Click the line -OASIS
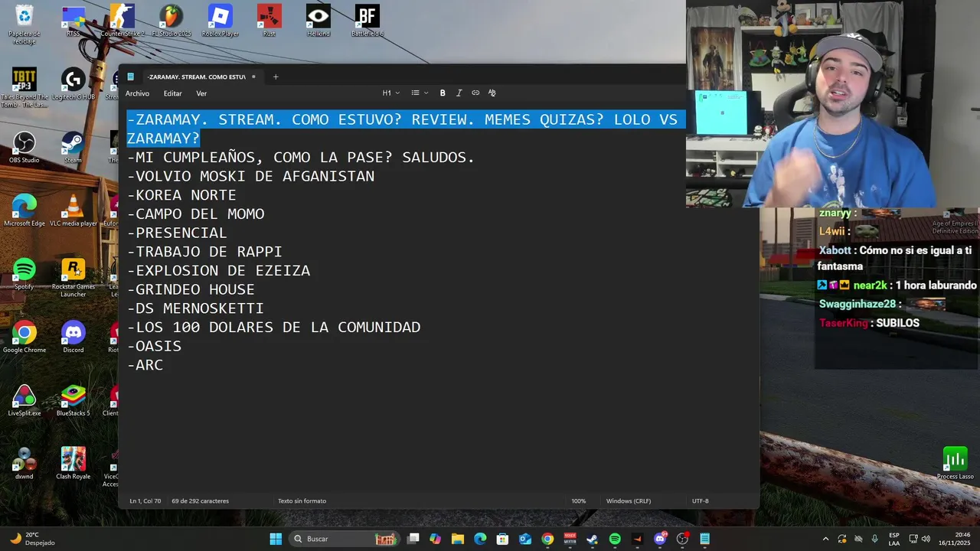The height and width of the screenshot is (551, 980). 154,347
